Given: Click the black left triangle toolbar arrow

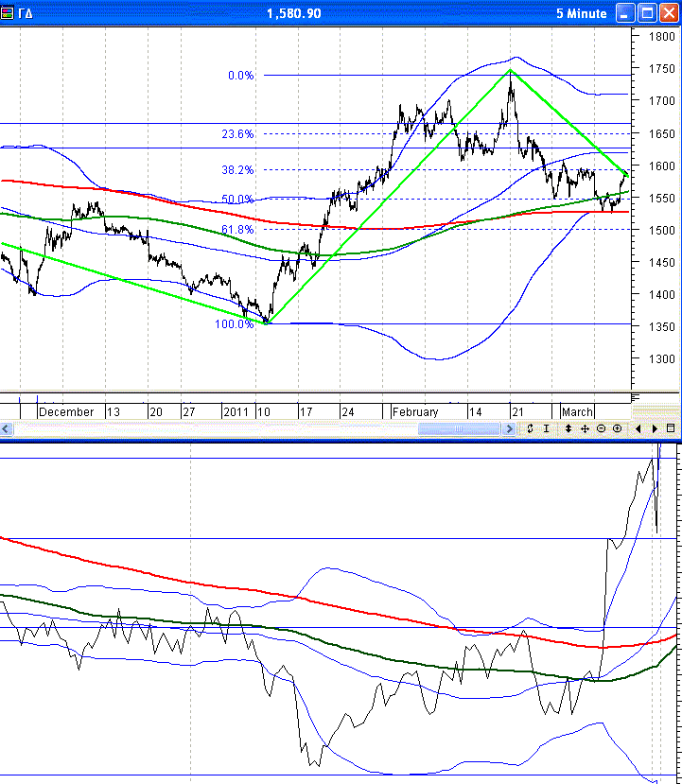Looking at the screenshot, I should 639,428.
